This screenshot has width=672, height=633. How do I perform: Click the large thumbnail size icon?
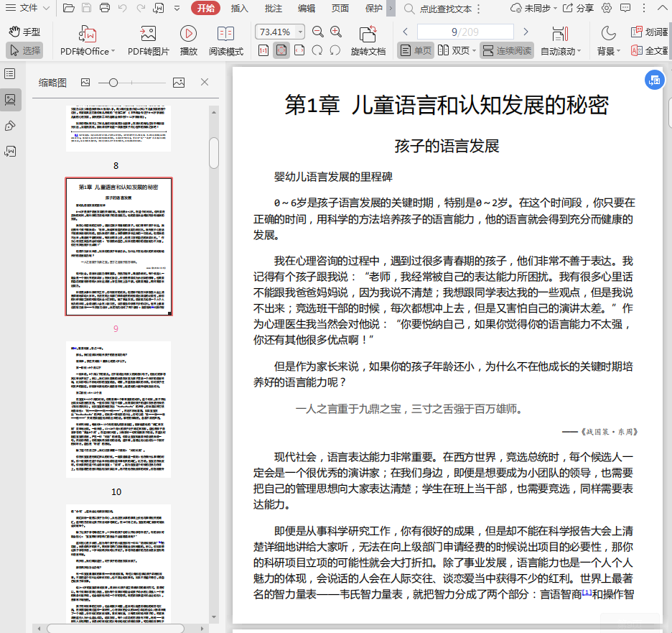(x=179, y=83)
